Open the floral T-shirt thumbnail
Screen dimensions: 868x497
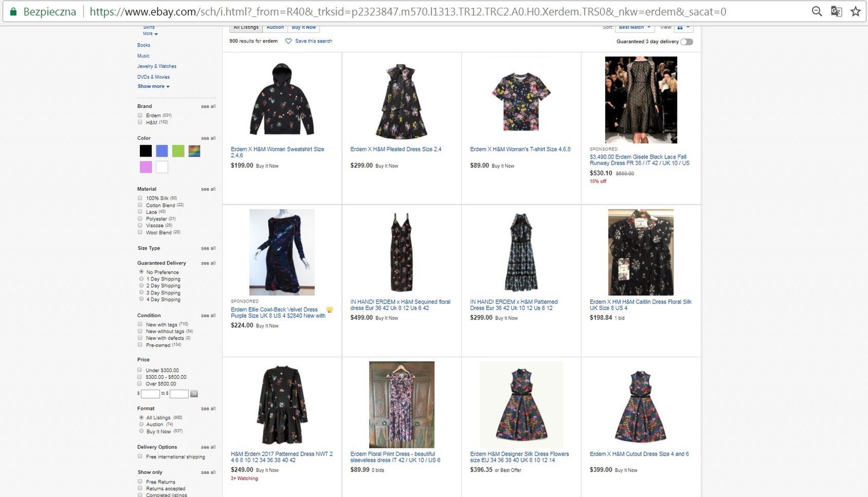point(521,101)
